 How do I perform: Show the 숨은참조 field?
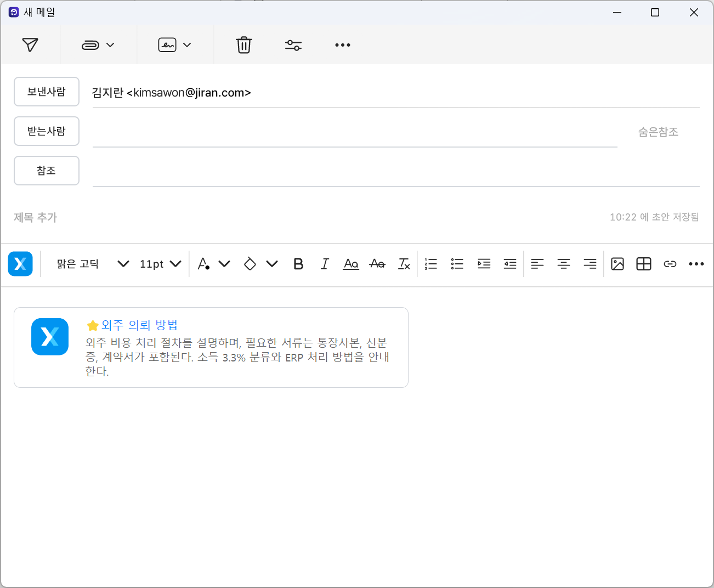tap(658, 132)
